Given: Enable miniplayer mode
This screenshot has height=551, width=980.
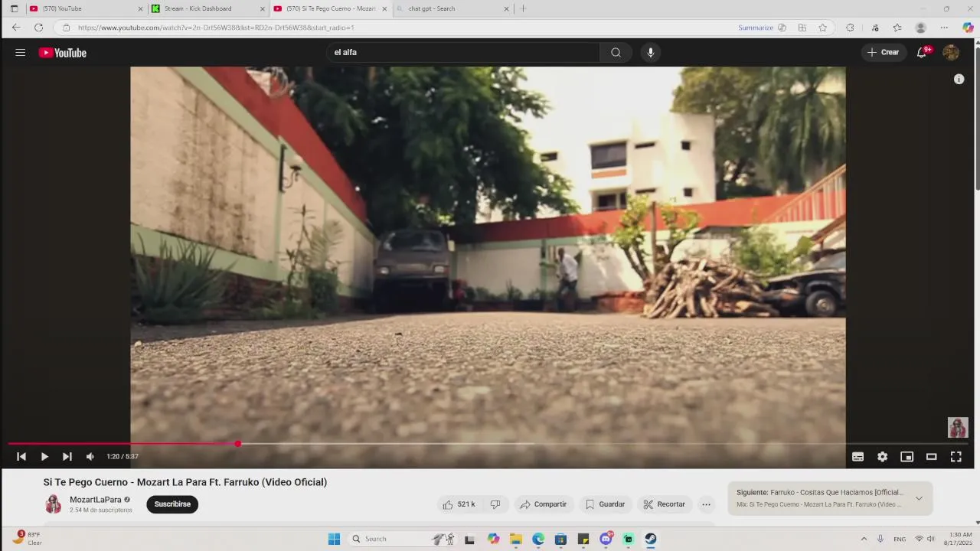Looking at the screenshot, I should (x=907, y=457).
